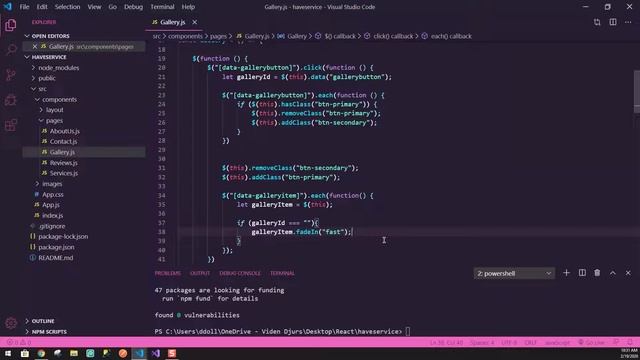
Task: Add a new terminal with plus icon
Action: (x=566, y=273)
